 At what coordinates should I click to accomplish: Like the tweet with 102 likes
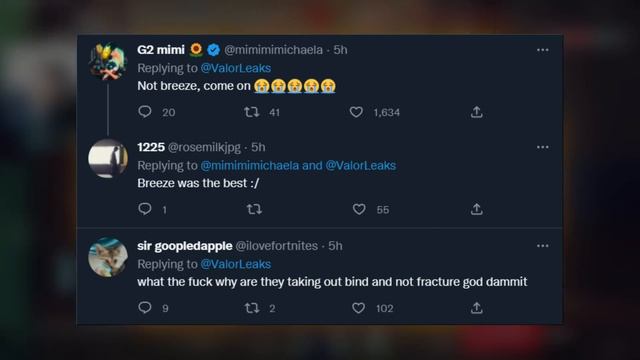click(x=358, y=308)
